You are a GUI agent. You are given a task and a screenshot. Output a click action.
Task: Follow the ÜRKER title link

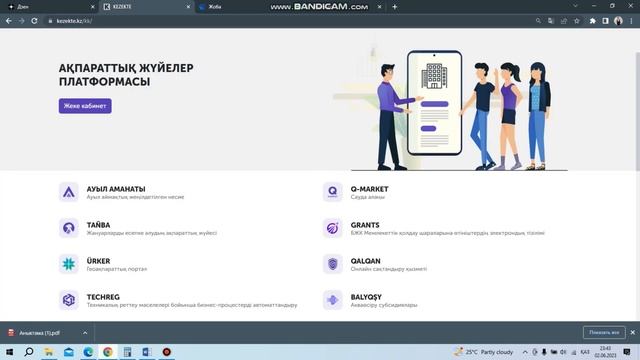point(98,261)
